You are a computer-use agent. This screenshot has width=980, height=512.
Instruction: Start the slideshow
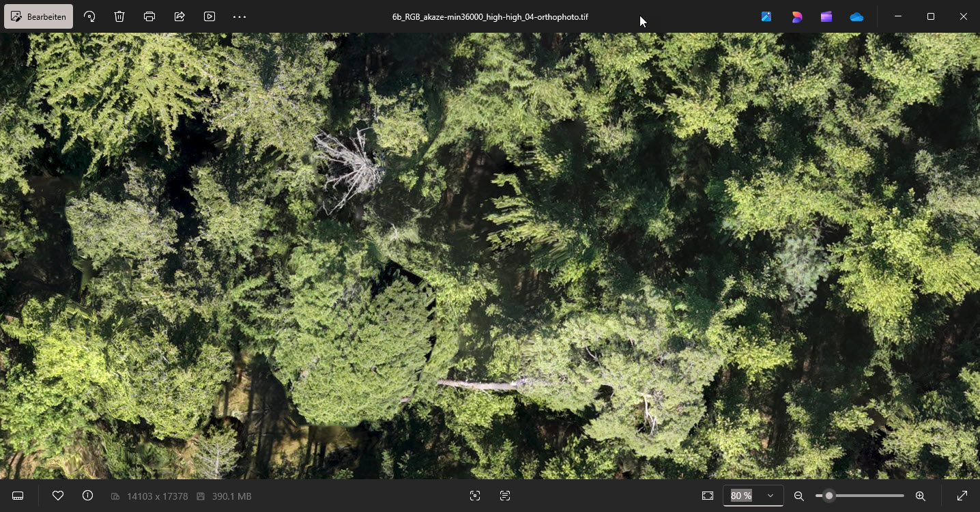click(210, 16)
